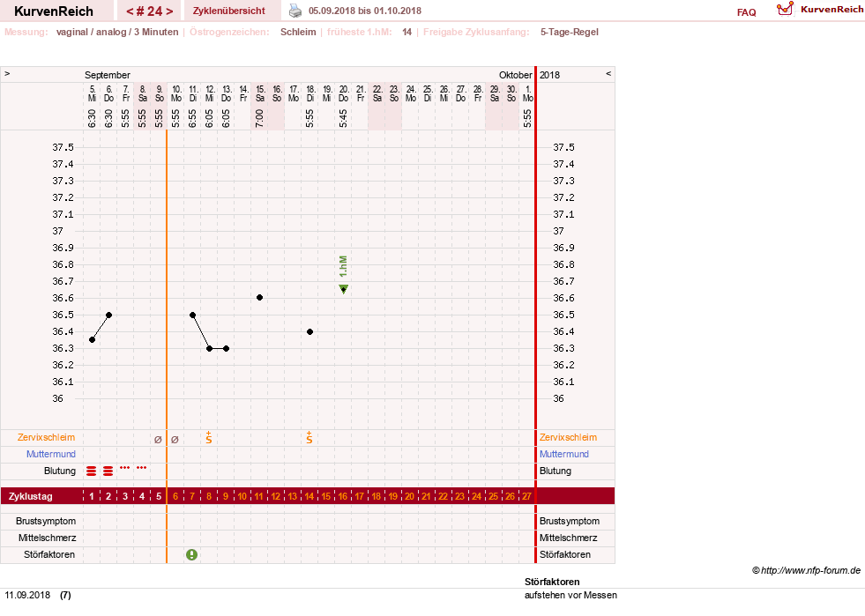Click temperature point 36.3 on 13. Do
This screenshot has width=865, height=616.
(x=227, y=348)
